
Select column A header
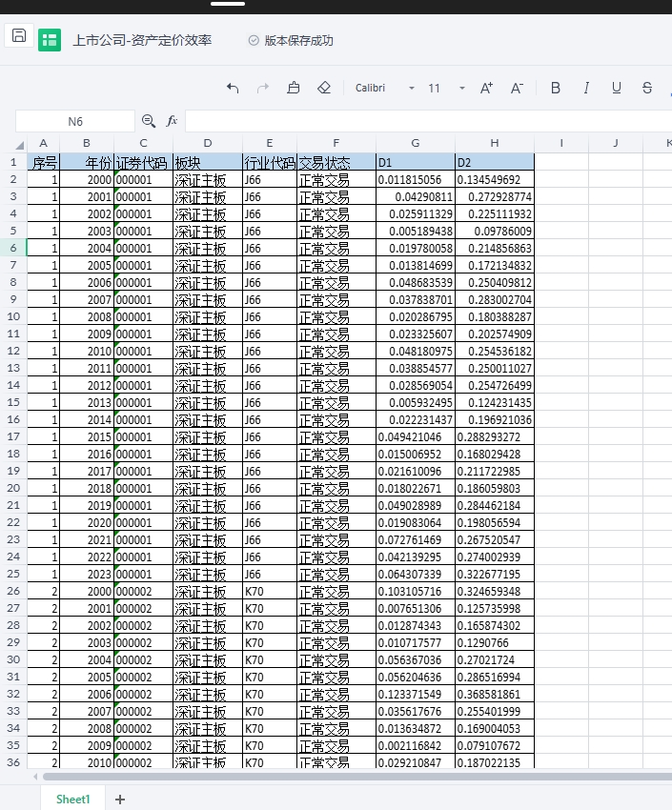(x=44, y=143)
